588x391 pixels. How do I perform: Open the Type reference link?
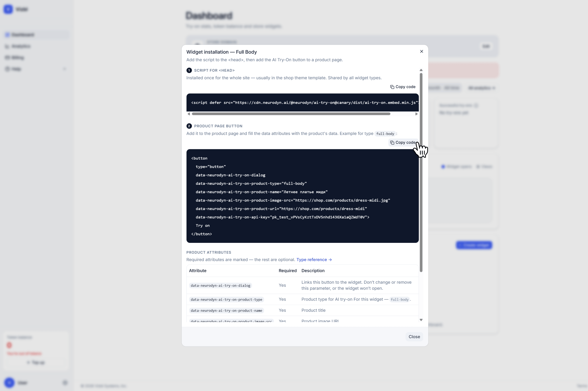[x=314, y=260]
